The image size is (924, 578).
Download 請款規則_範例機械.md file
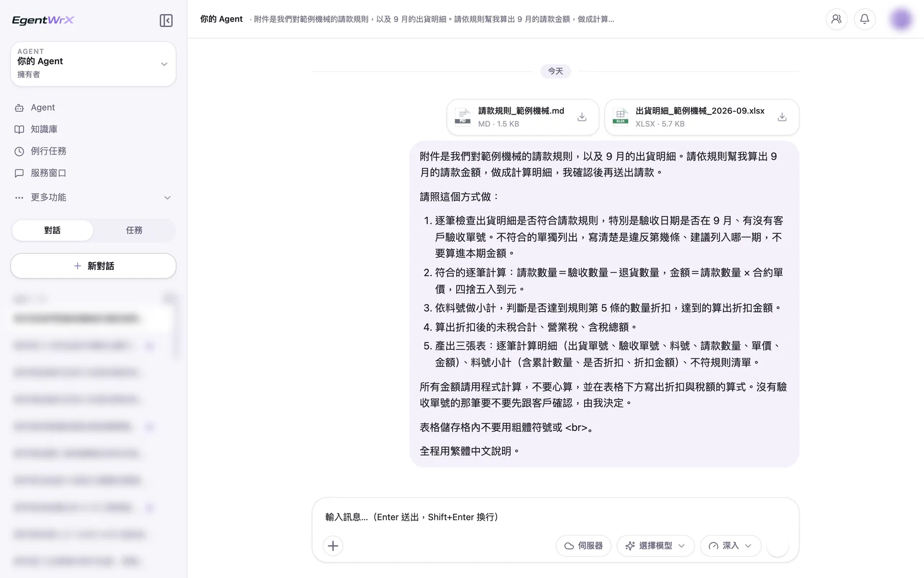tap(582, 117)
